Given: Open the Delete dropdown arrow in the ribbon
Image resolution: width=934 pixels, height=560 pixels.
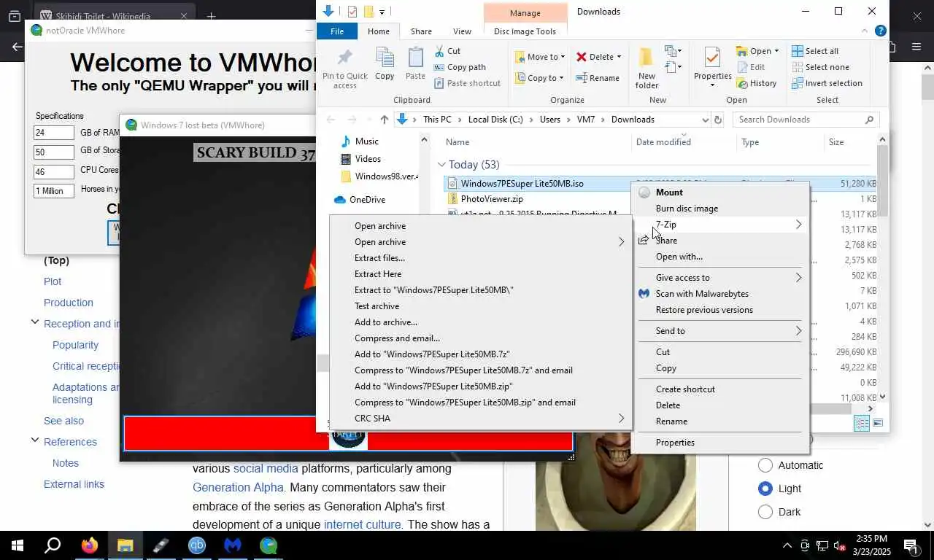Looking at the screenshot, I should click(619, 57).
